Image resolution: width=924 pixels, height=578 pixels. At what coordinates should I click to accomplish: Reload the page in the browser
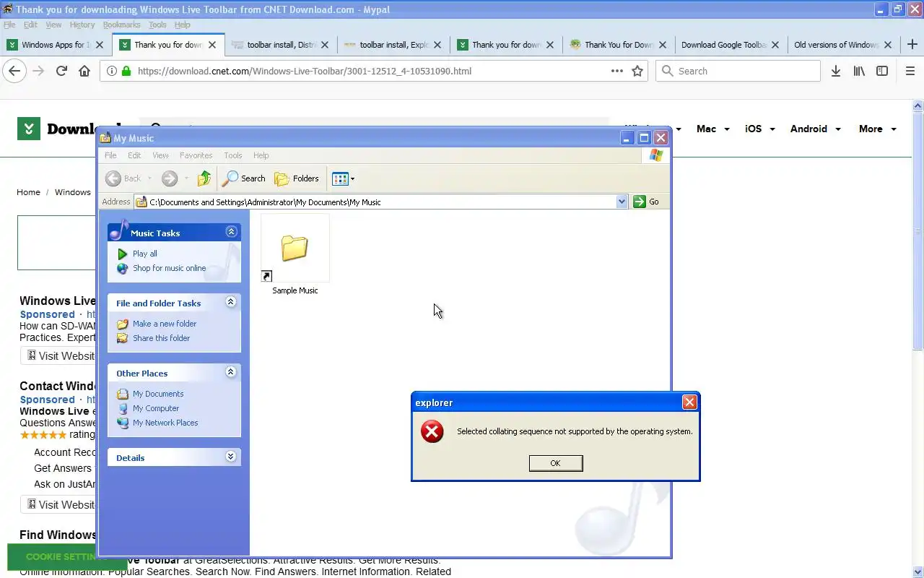pyautogui.click(x=61, y=71)
